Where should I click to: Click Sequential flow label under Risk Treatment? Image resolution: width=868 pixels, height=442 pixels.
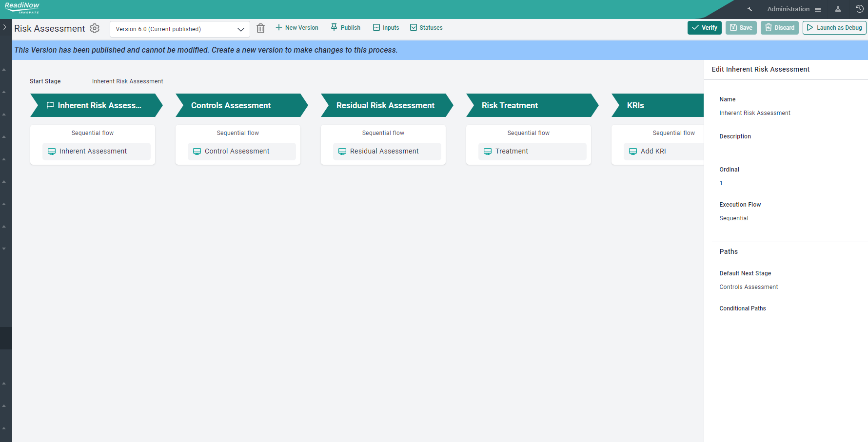tap(529, 133)
